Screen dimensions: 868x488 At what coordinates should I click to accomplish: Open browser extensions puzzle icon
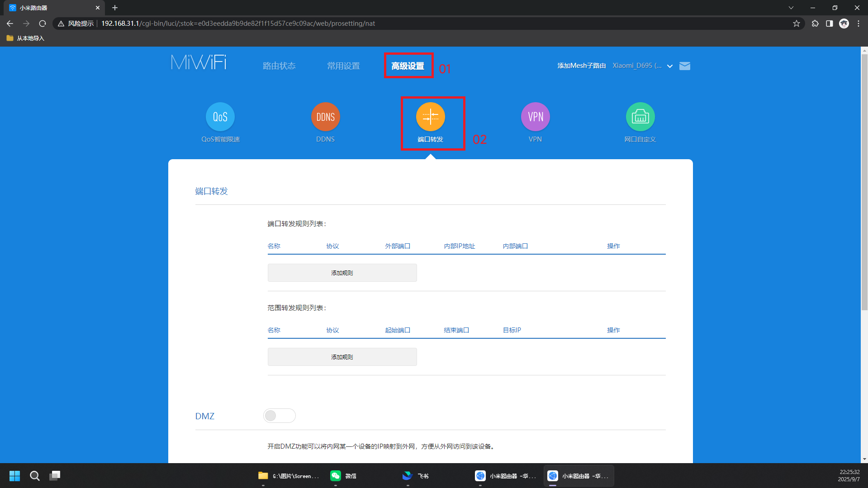[x=815, y=24]
